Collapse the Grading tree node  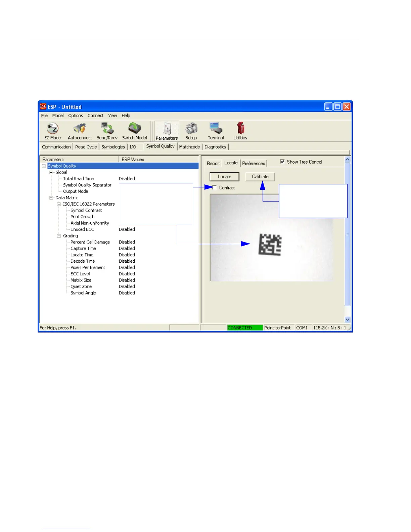coord(59,236)
